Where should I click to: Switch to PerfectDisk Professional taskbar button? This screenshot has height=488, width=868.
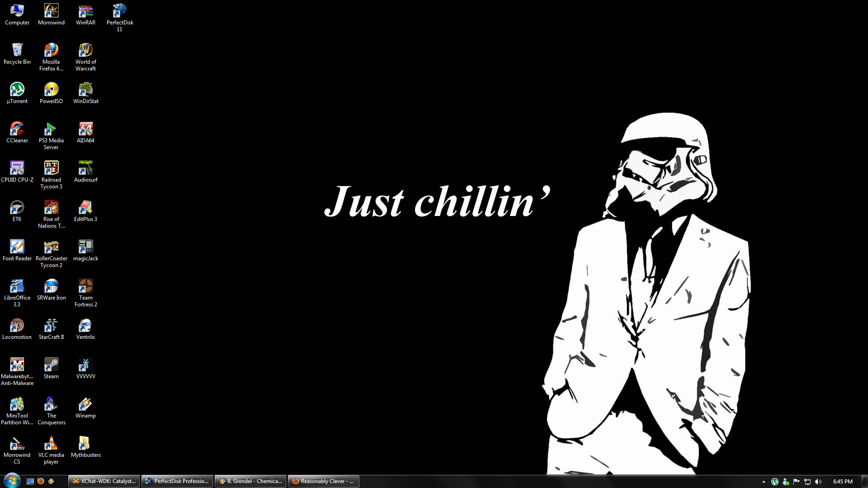[177, 481]
